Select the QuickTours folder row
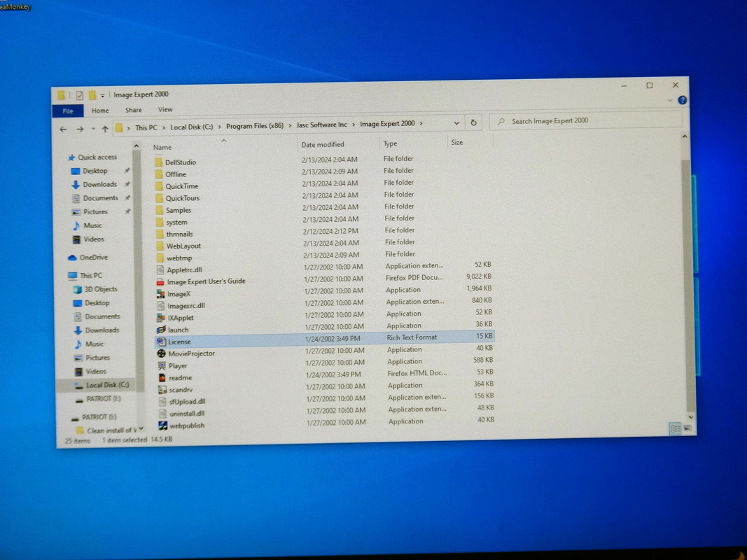This screenshot has height=560, width=747. point(323,197)
